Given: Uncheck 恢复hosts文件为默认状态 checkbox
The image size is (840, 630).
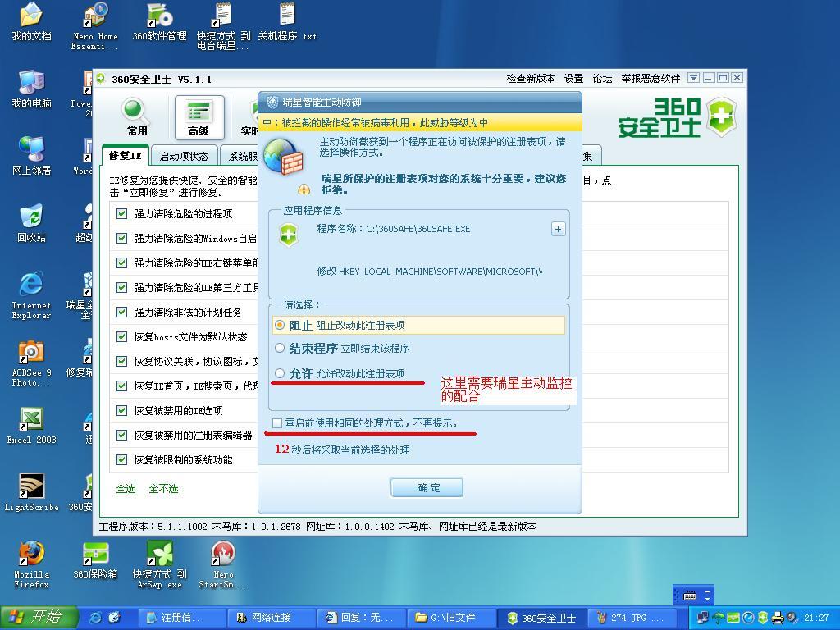Looking at the screenshot, I should click(121, 337).
